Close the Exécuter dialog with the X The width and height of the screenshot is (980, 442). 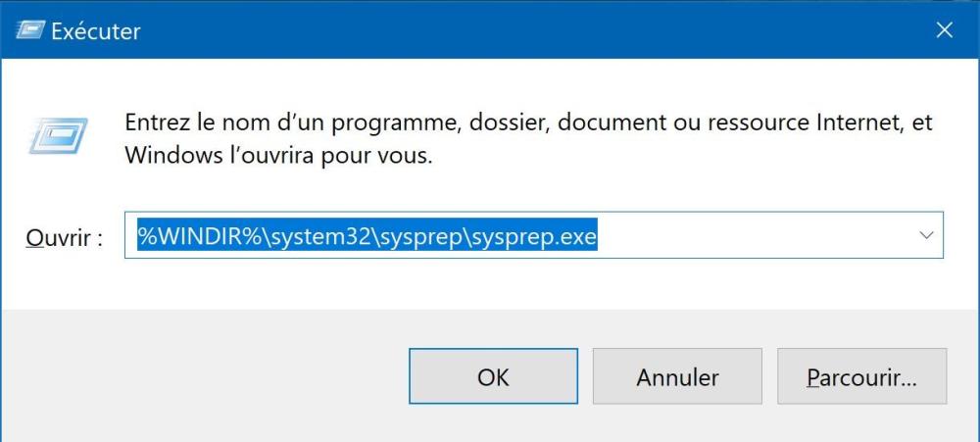(x=944, y=30)
